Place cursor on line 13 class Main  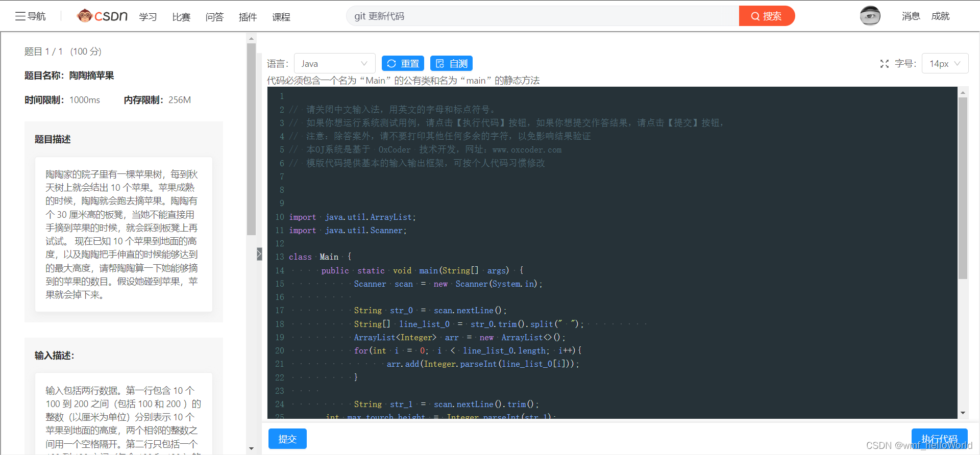320,257
